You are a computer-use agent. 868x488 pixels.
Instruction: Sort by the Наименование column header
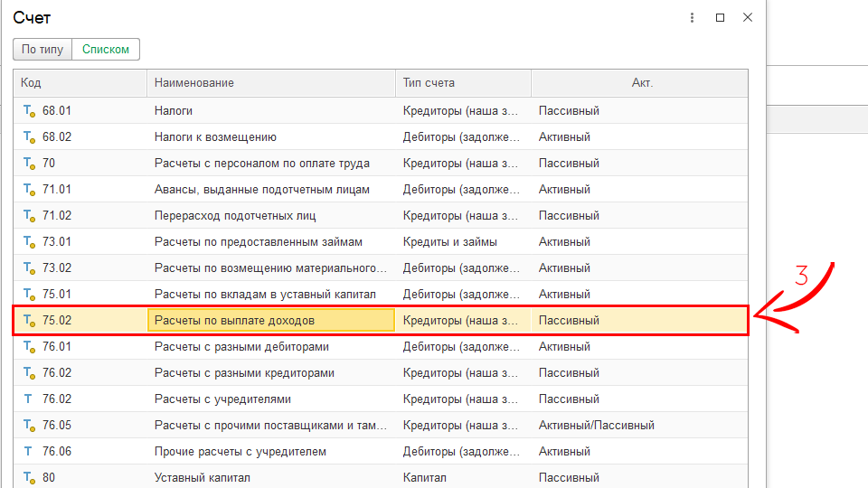270,83
